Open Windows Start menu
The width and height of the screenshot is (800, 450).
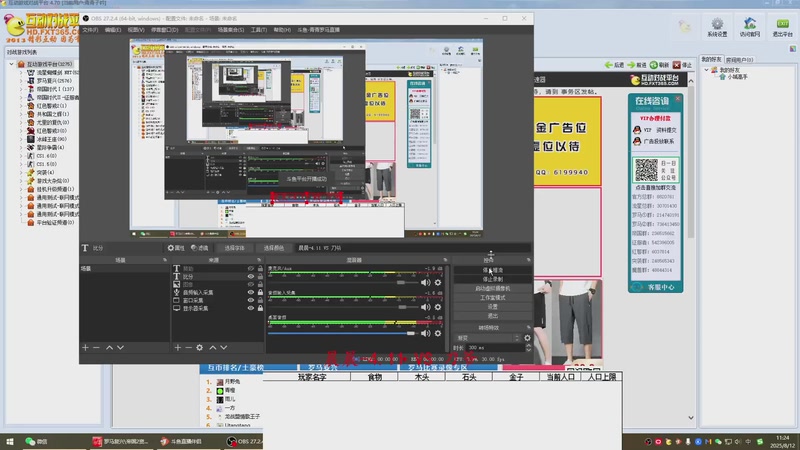[9, 441]
